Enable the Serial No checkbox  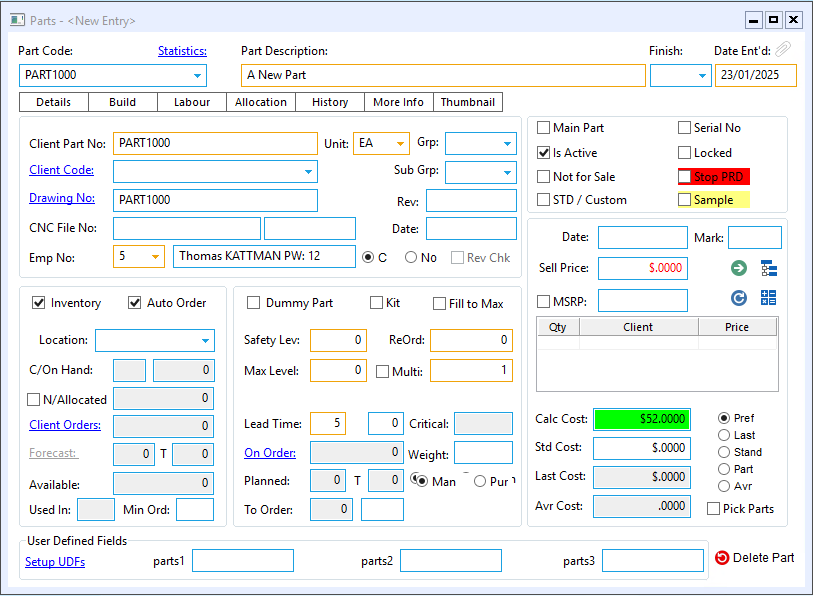tap(684, 128)
